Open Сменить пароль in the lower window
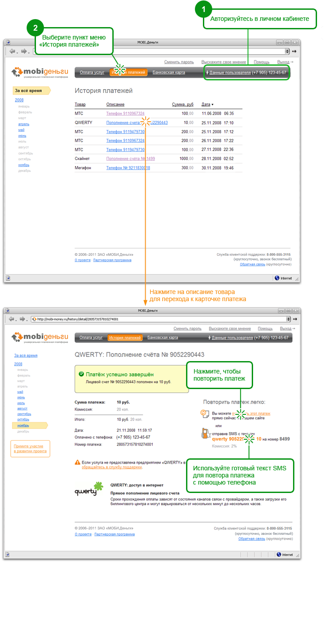This screenshot has height=644, width=333. pyautogui.click(x=187, y=328)
